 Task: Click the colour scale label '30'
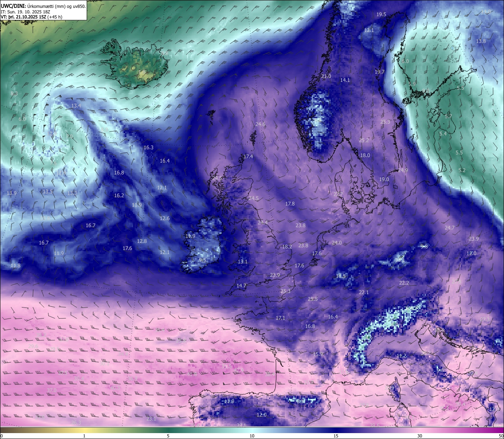[420, 436]
